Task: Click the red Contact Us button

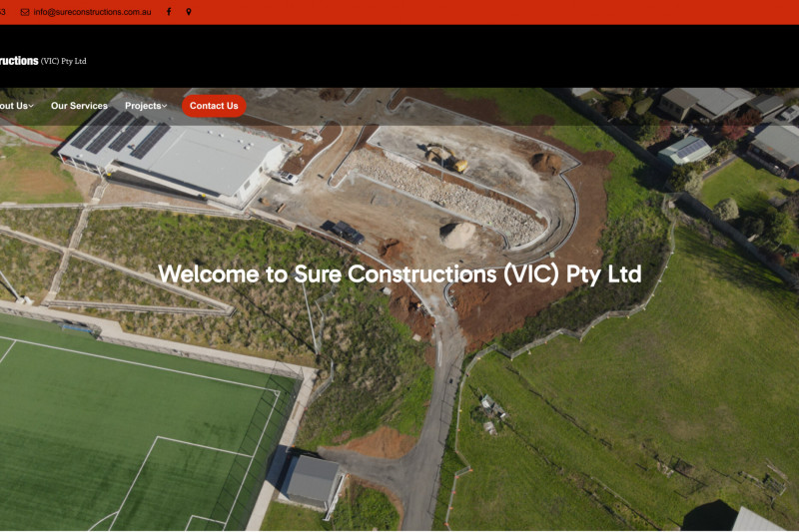Action: pyautogui.click(x=214, y=106)
